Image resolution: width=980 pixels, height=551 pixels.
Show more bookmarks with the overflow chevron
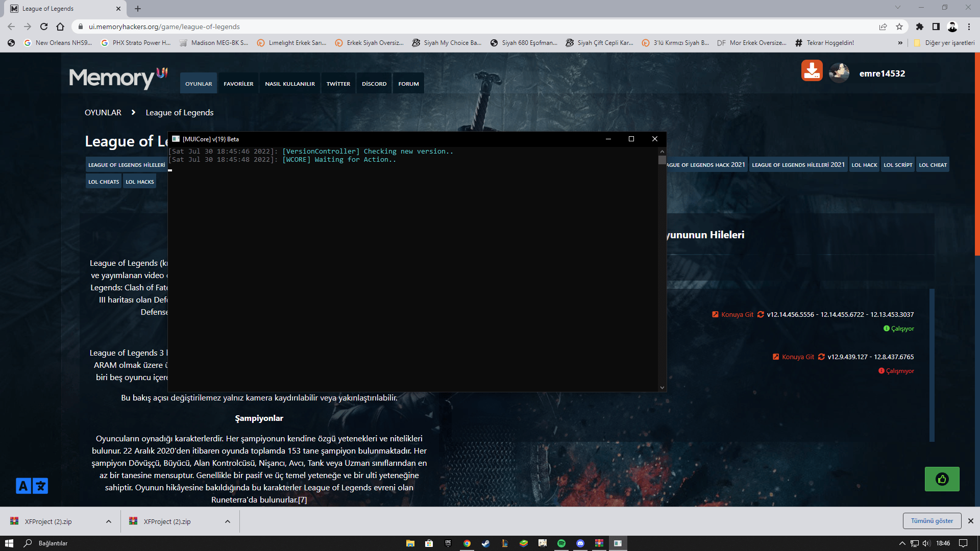pos(900,43)
